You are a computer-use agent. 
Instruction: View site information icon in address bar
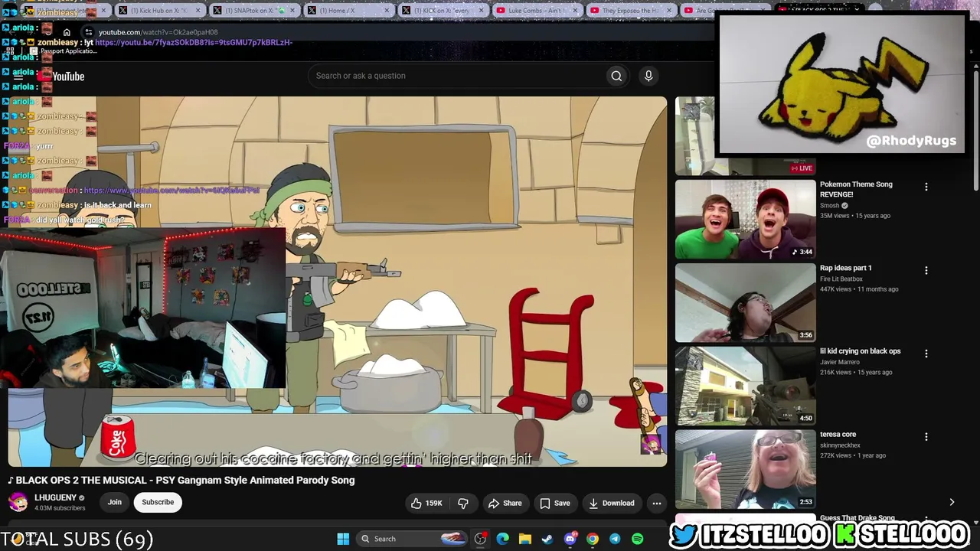point(89,32)
